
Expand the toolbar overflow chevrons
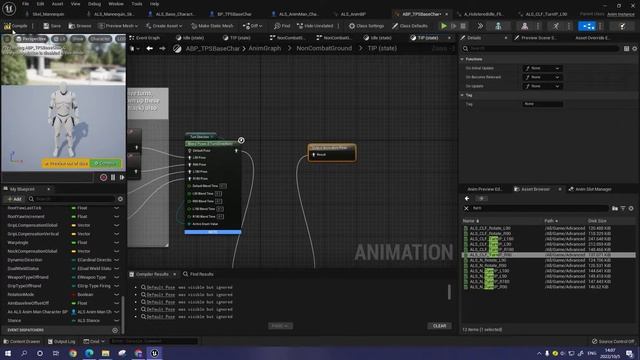tap(480, 26)
